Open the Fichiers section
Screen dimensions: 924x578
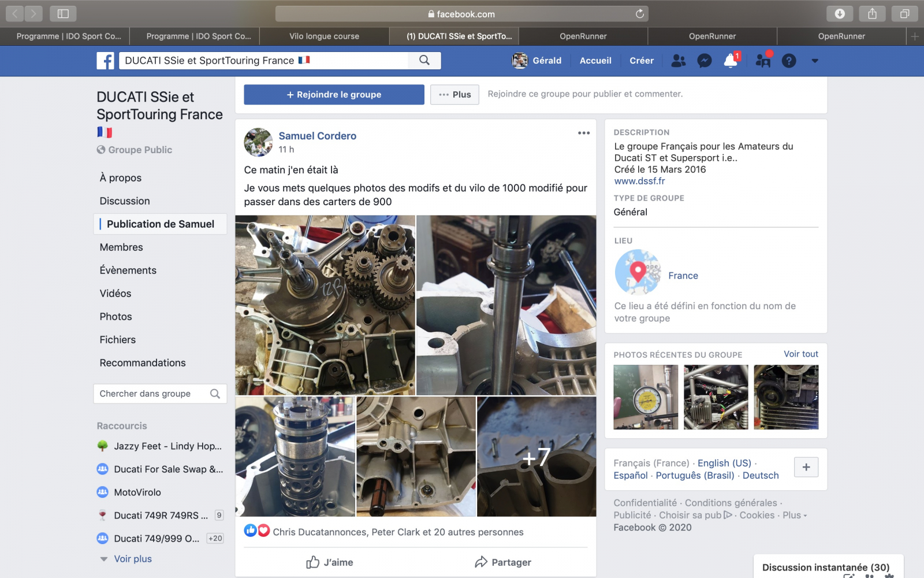(117, 340)
